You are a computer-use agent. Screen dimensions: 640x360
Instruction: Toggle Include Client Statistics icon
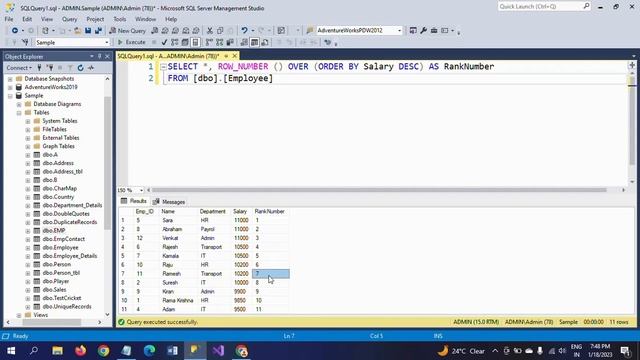230,42
